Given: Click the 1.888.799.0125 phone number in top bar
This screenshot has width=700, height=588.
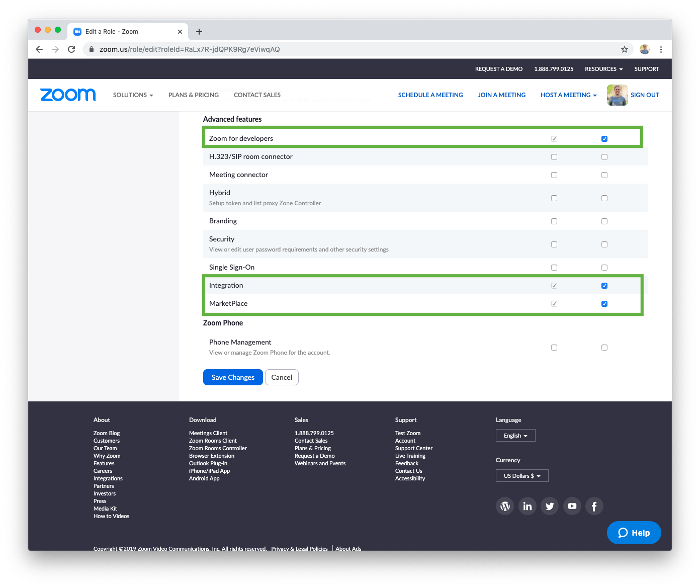Looking at the screenshot, I should coord(554,69).
